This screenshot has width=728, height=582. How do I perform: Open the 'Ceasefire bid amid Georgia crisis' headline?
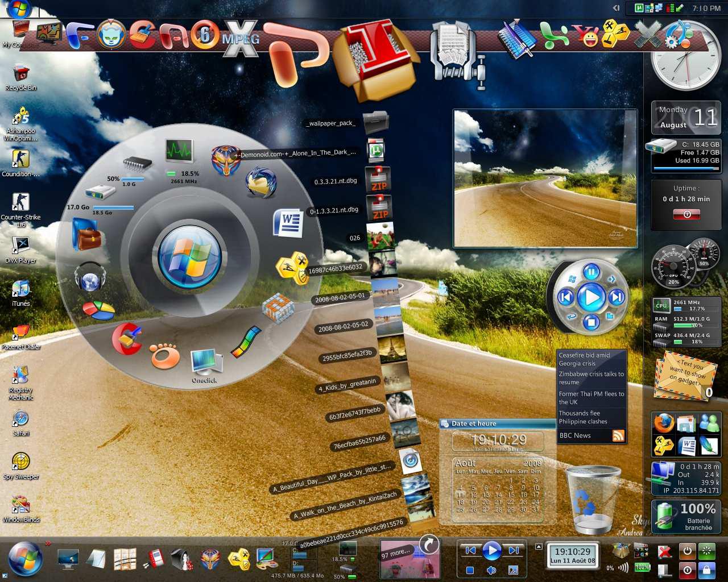584,359
